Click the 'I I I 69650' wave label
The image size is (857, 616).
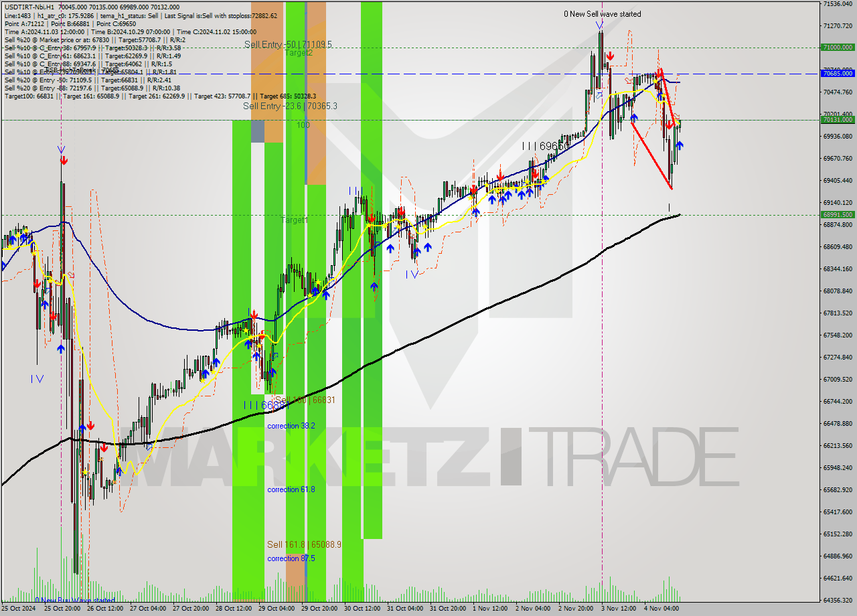coord(546,145)
